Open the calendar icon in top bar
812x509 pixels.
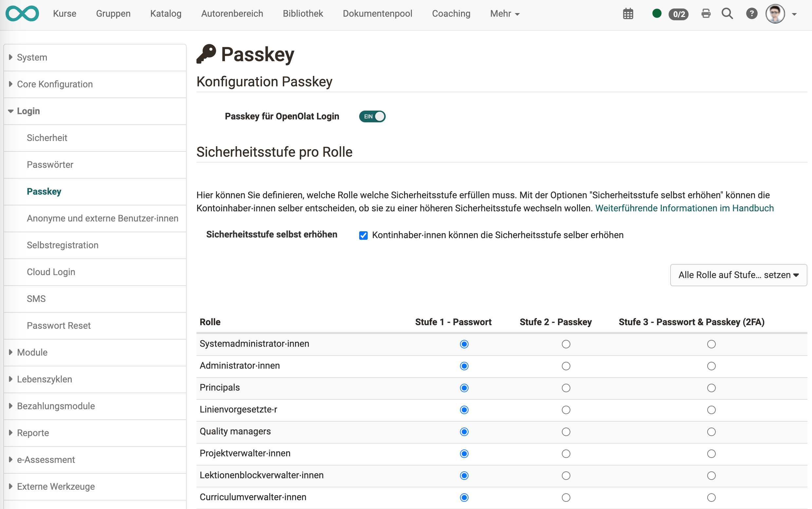click(629, 13)
